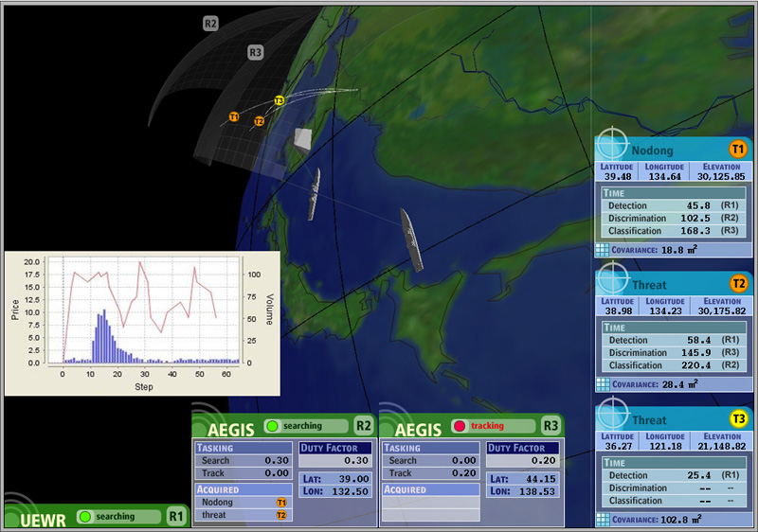Click T1 latitude value 39.48
The height and width of the screenshot is (532, 758).
(x=618, y=177)
